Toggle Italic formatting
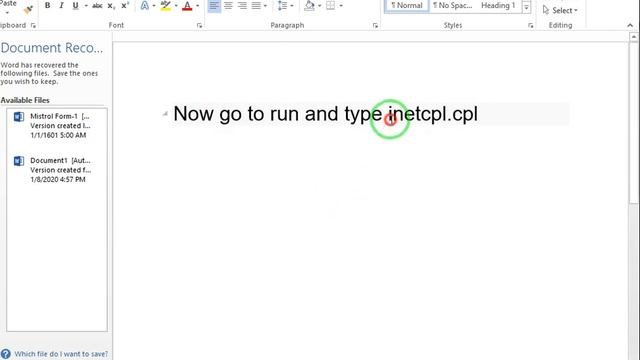The image size is (640, 360). pyautogui.click(x=61, y=6)
